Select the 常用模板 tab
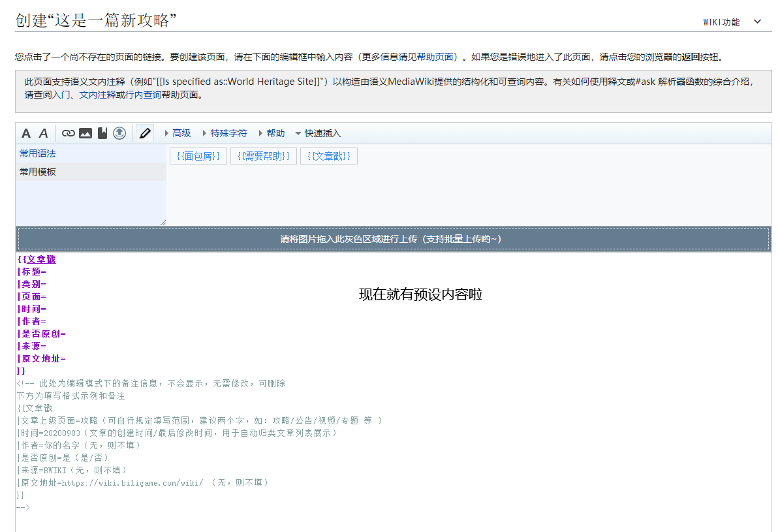 coord(38,172)
